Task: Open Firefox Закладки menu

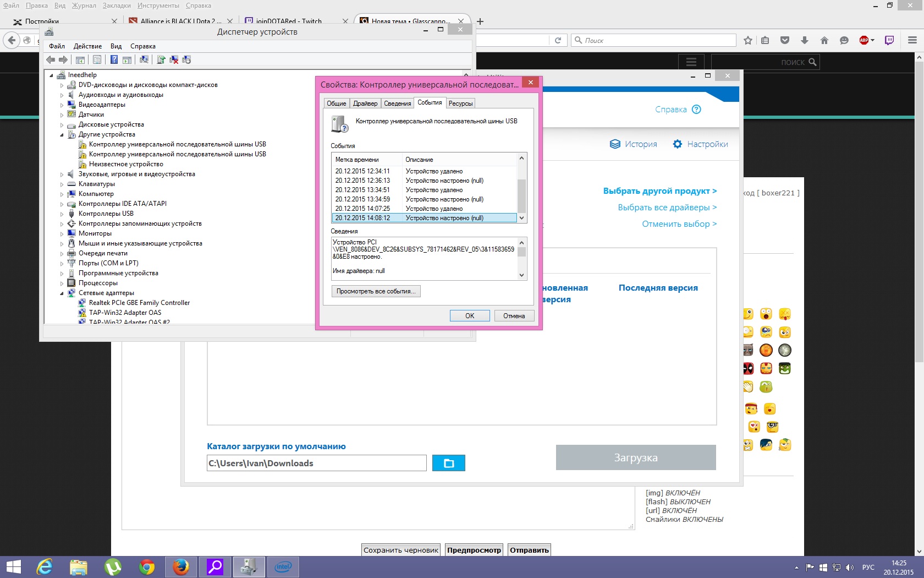Action: 117,6
